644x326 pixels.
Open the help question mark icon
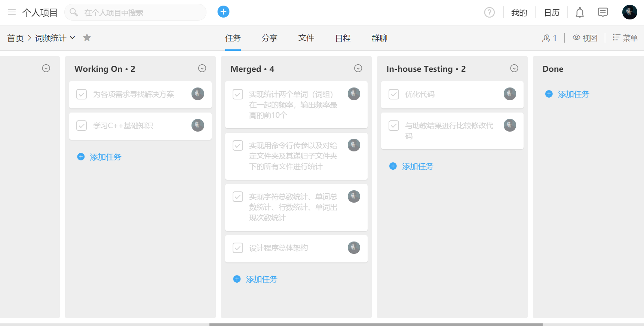(489, 12)
